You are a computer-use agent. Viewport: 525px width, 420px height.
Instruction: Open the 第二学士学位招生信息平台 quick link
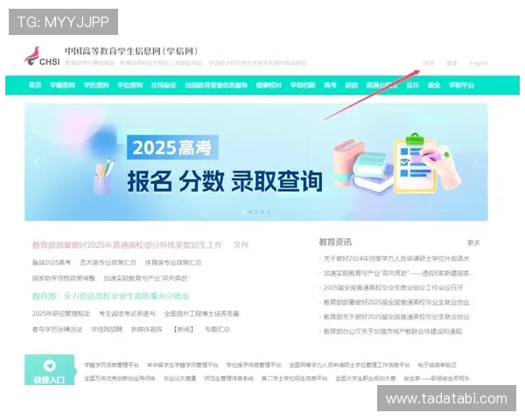point(294,379)
